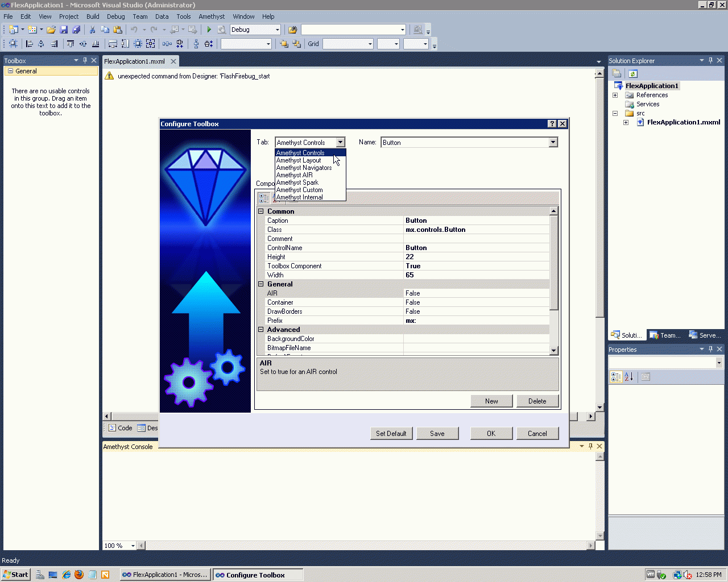Viewport: 728px width, 582px height.
Task: Select the Services node in Solution Explorer
Action: pyautogui.click(x=648, y=104)
